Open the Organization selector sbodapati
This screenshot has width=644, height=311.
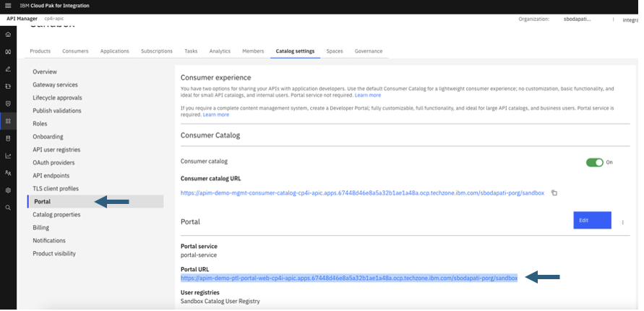[x=577, y=20]
